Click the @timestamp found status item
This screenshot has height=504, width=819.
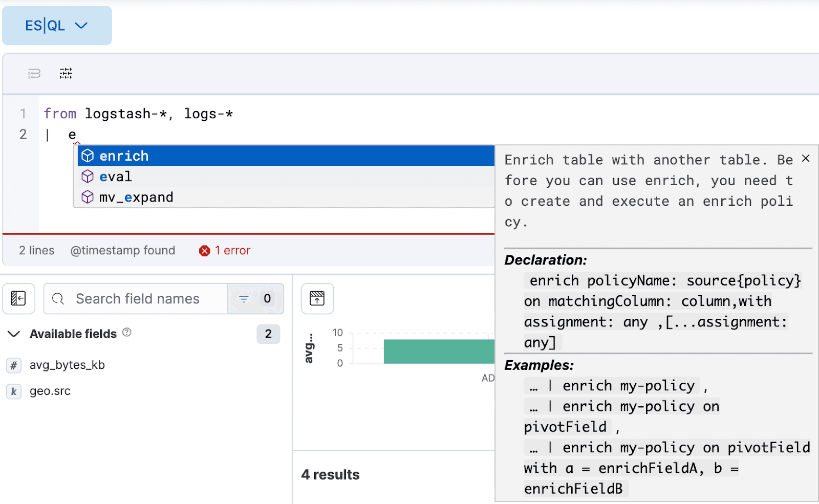[x=123, y=250]
